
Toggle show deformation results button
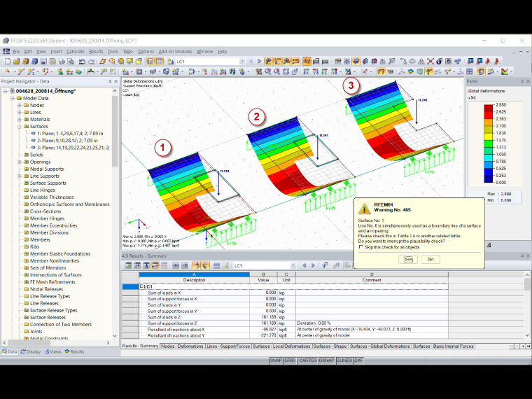[381, 71]
